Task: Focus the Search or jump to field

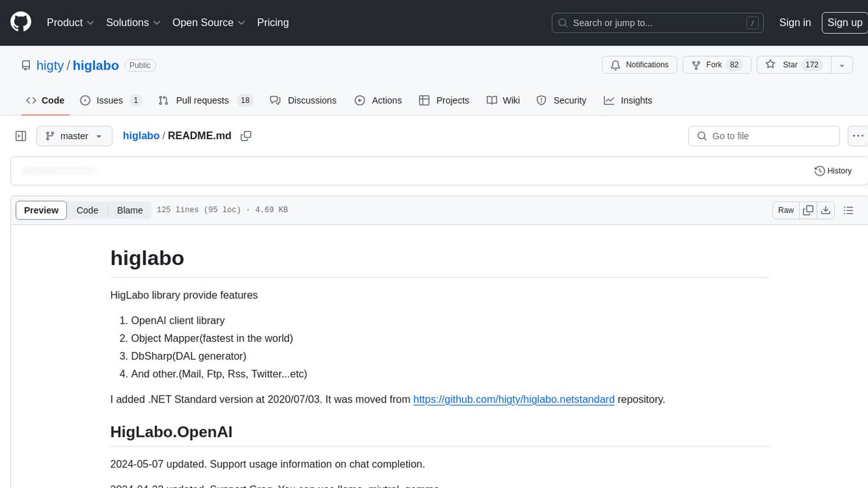Action: coord(659,23)
